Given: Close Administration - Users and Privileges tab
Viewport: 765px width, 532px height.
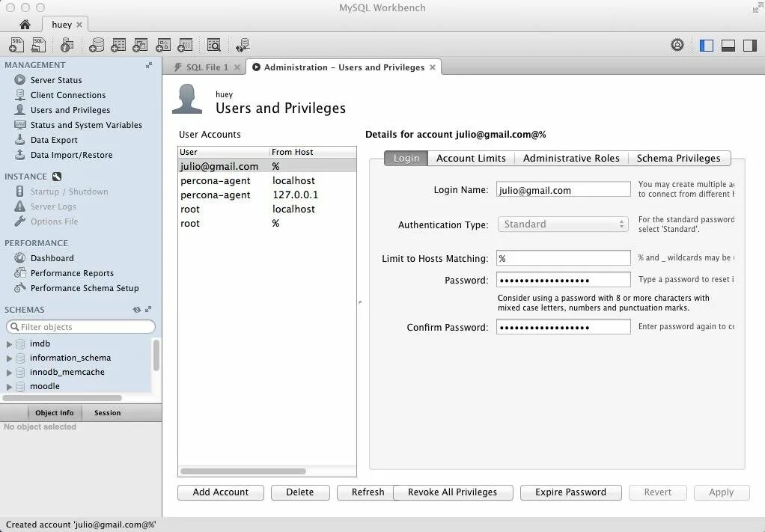Looking at the screenshot, I should (x=432, y=67).
